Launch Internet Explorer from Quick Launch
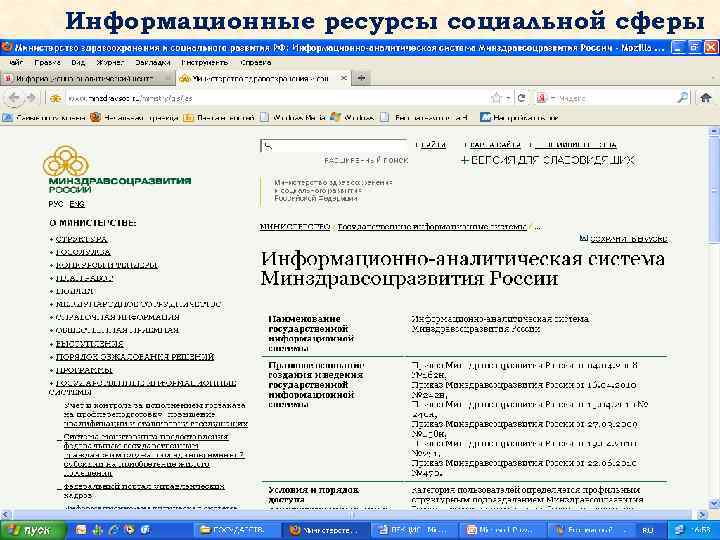Image resolution: width=720 pixels, height=540 pixels. tap(113, 530)
